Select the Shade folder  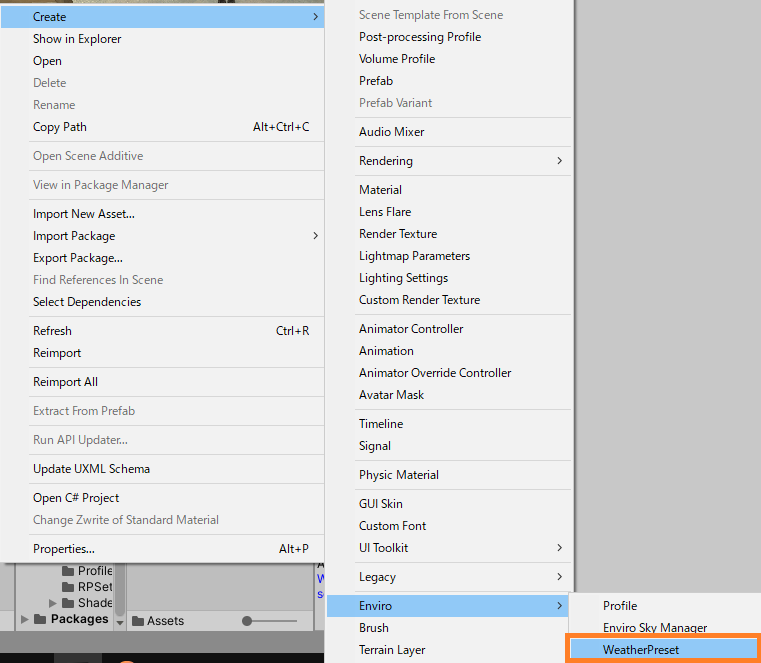87,603
